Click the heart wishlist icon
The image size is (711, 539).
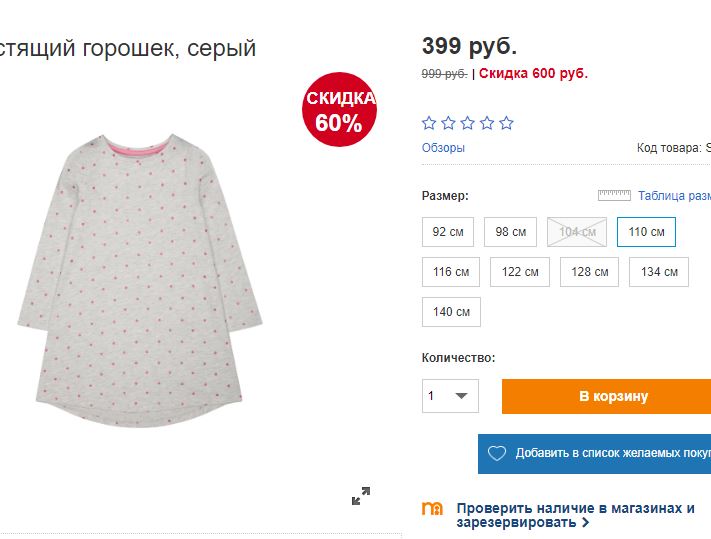click(497, 453)
